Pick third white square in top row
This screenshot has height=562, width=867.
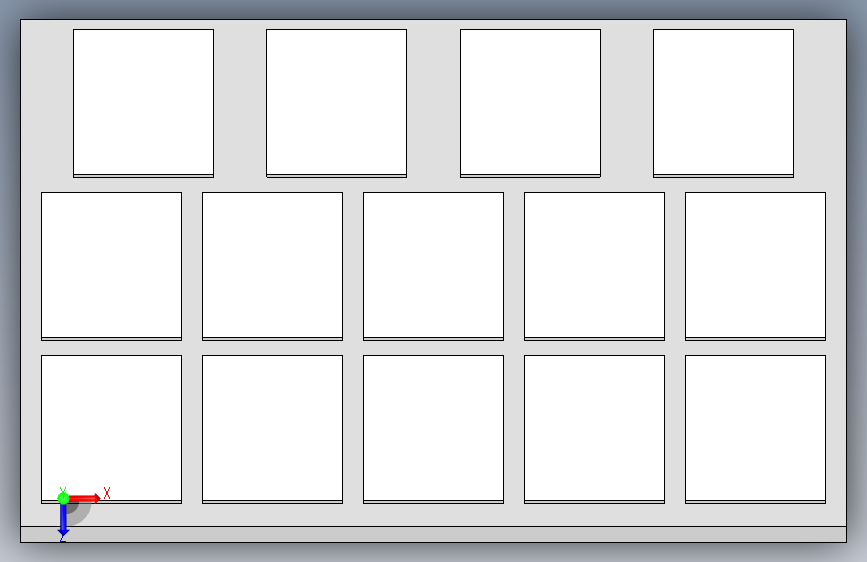[x=530, y=103]
